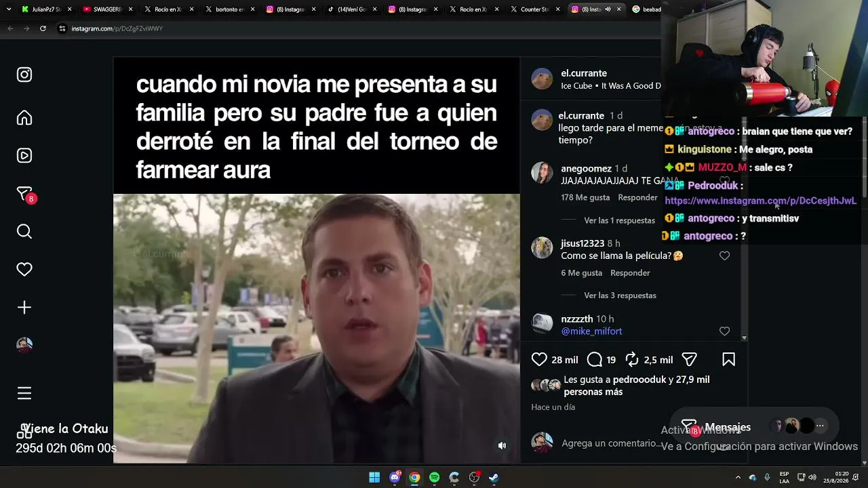Open ESP LAA keyboard language switcher

click(x=785, y=477)
